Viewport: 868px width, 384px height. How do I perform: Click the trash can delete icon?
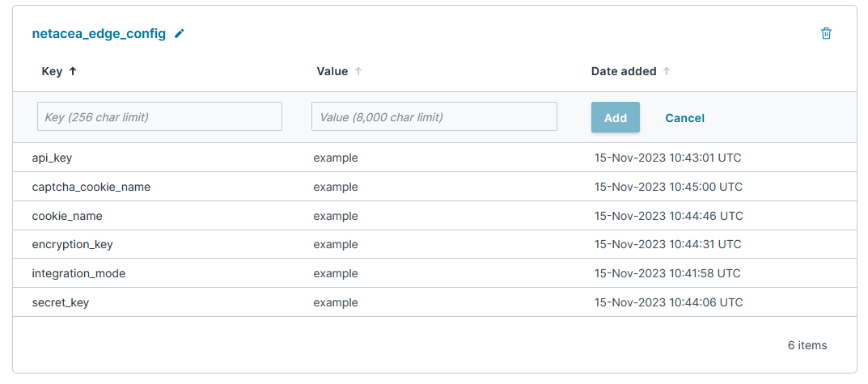(x=826, y=33)
